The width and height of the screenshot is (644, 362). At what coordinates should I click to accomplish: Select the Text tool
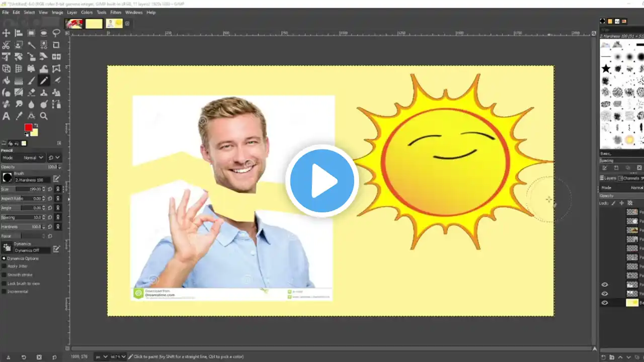pyautogui.click(x=6, y=116)
